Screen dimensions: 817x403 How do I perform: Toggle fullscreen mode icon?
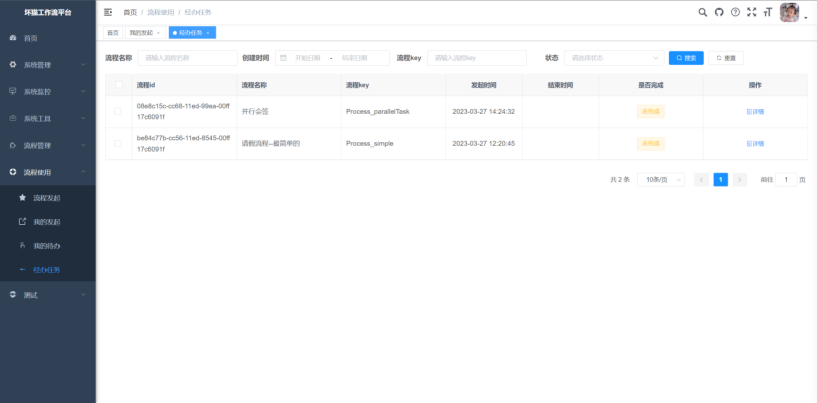751,12
